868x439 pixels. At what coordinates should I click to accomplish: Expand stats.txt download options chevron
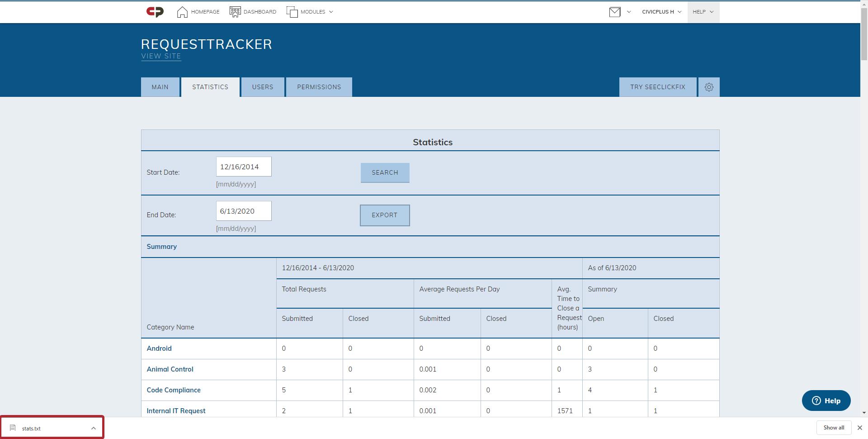click(x=93, y=428)
